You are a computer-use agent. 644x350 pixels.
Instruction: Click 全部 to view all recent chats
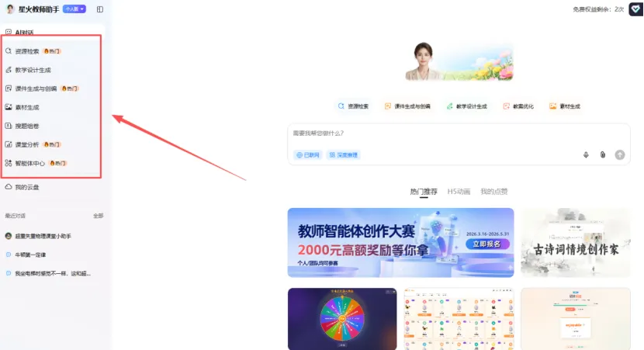pyautogui.click(x=99, y=216)
